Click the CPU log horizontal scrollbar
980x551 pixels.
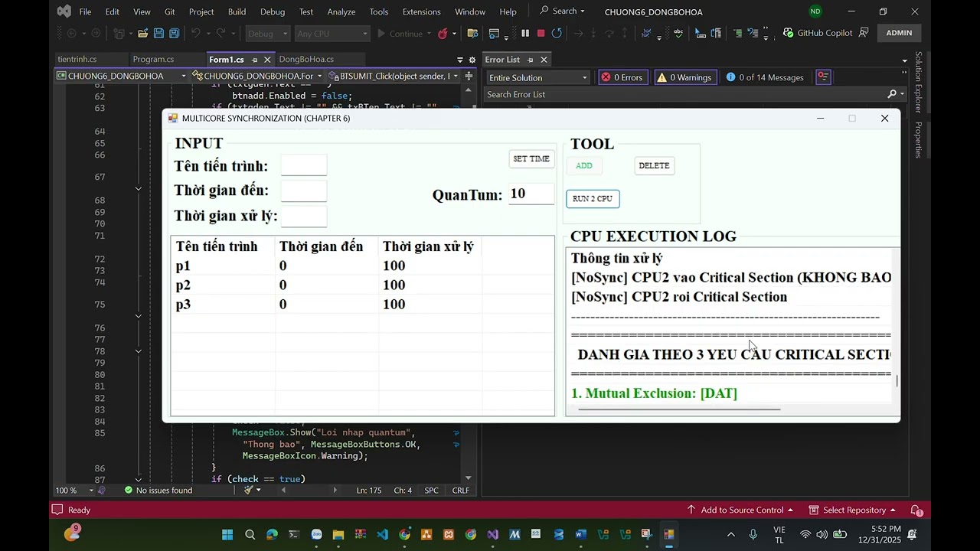pos(679,409)
